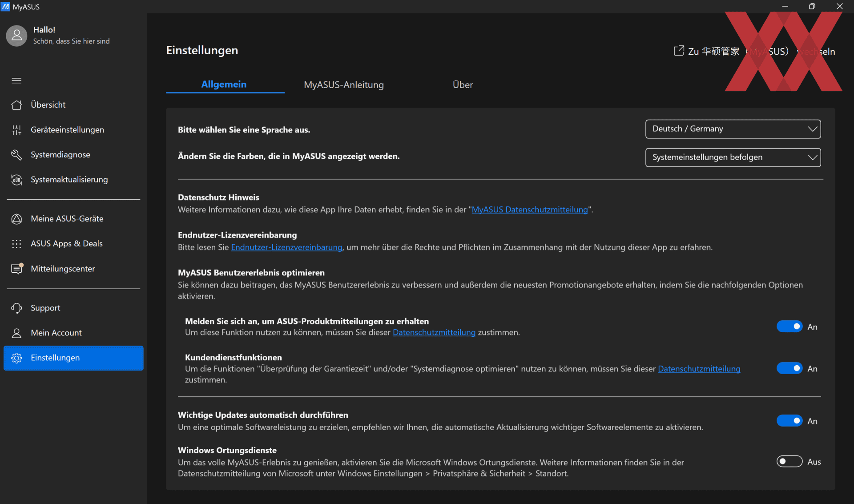Minimize the MyASUS window
Image resolution: width=854 pixels, height=504 pixels.
point(785,6)
